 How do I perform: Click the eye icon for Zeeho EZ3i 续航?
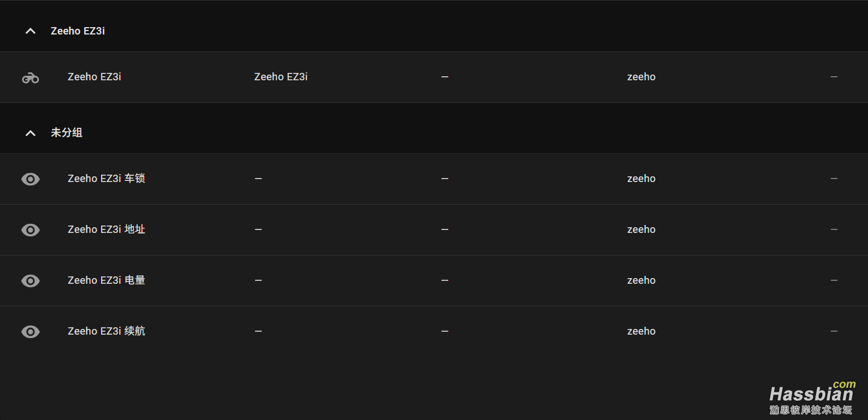(x=31, y=332)
